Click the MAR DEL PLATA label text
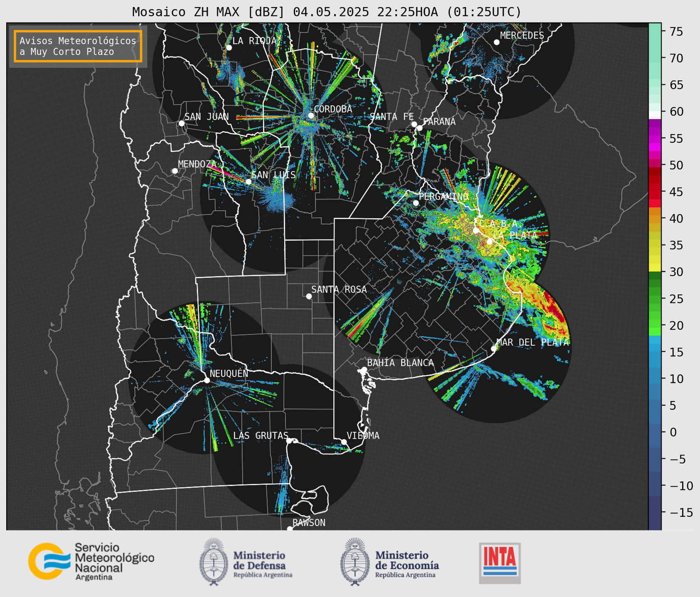The height and width of the screenshot is (597, 700). click(533, 342)
